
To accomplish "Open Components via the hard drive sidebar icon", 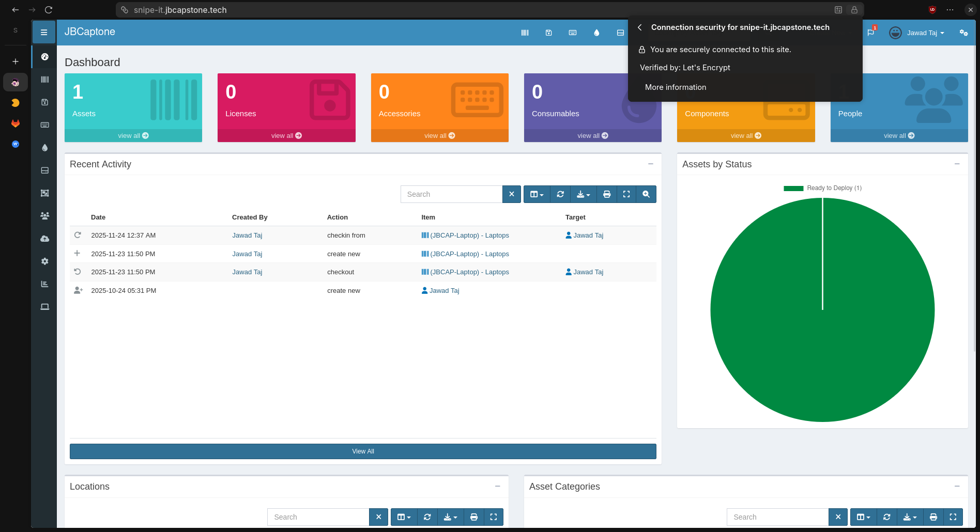I will pos(44,170).
